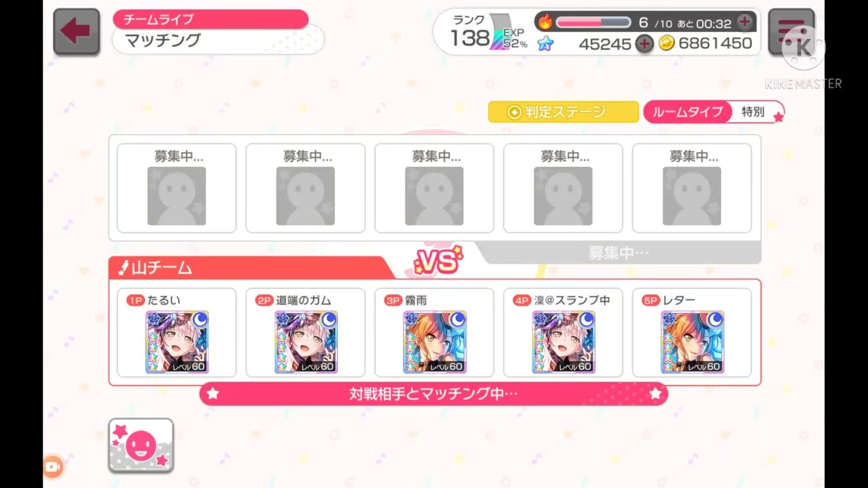Click the boost flame gauge bar
868x488 pixels.
(593, 22)
